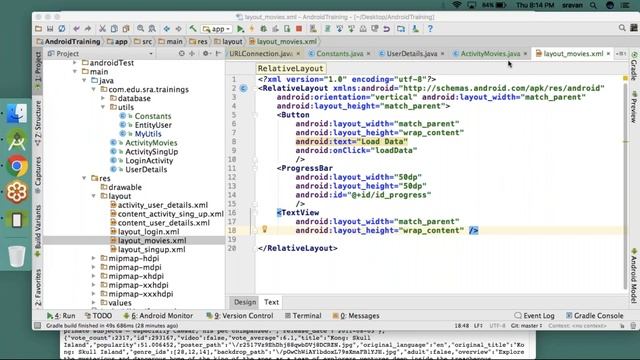Toggle the Android Model side panel
Viewport: 640px width, 360px height.
click(634, 276)
